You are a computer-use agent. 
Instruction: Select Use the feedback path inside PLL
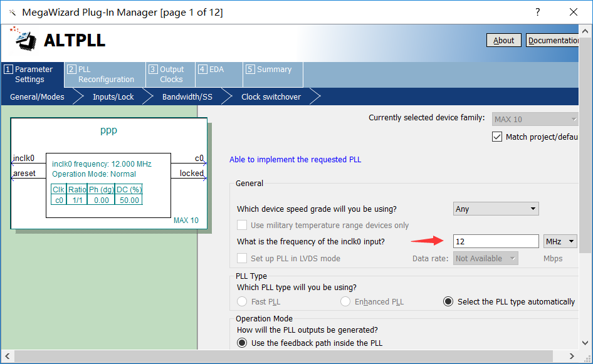tap(241, 343)
